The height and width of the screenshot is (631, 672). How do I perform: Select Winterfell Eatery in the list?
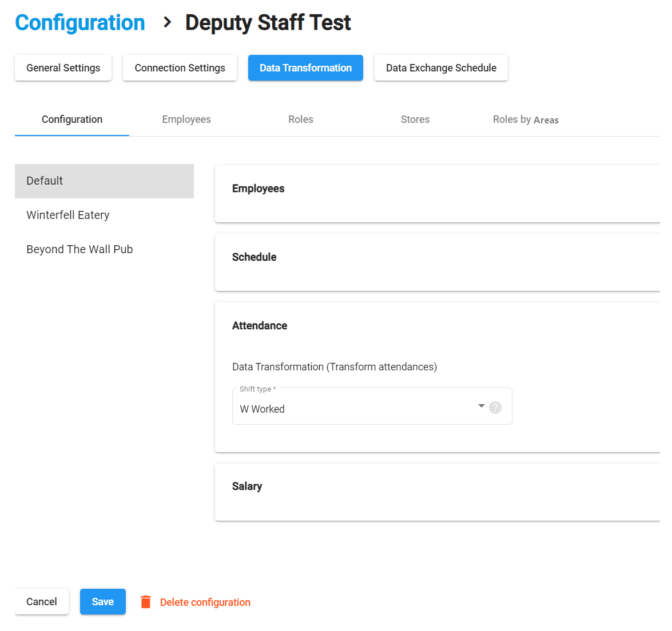[x=68, y=215]
